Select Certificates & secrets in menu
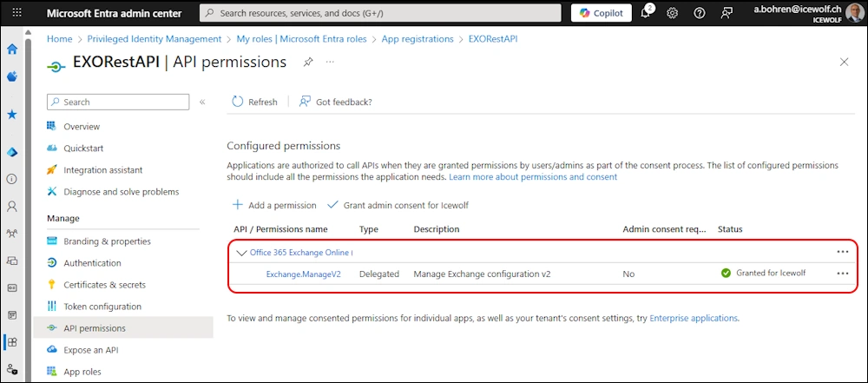 [x=104, y=285]
